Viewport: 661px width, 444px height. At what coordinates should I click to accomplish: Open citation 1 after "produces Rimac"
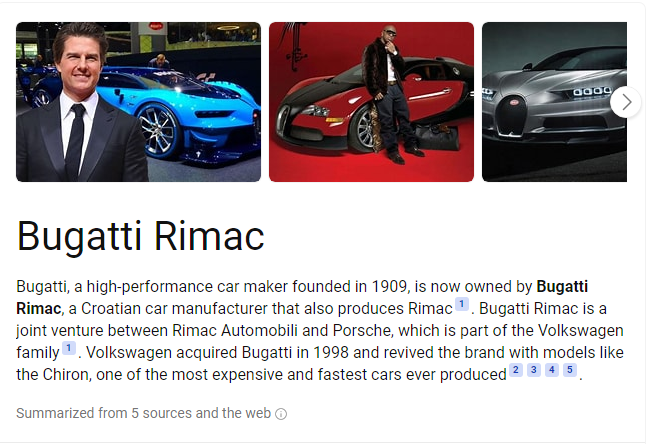pos(462,304)
